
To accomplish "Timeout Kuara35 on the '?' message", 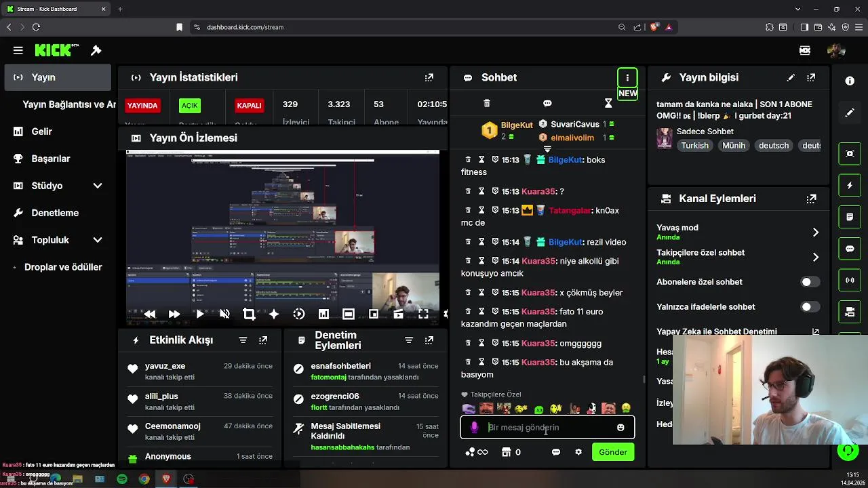I will [x=481, y=191].
